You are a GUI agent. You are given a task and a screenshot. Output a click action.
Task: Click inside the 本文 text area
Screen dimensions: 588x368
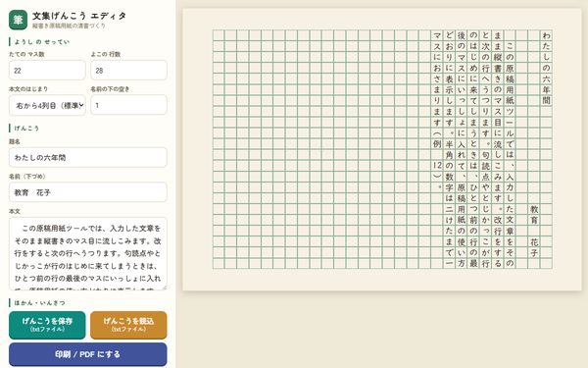[88, 254]
